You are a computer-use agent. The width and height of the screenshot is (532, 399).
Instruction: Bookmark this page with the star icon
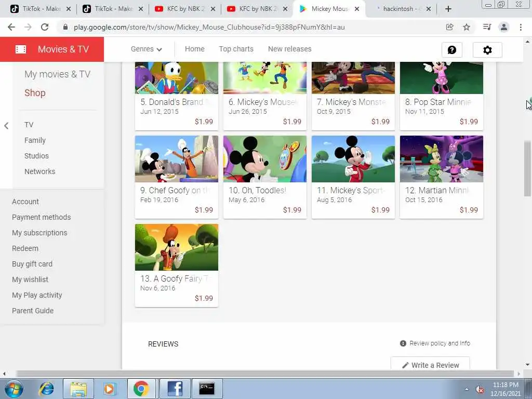pyautogui.click(x=467, y=27)
